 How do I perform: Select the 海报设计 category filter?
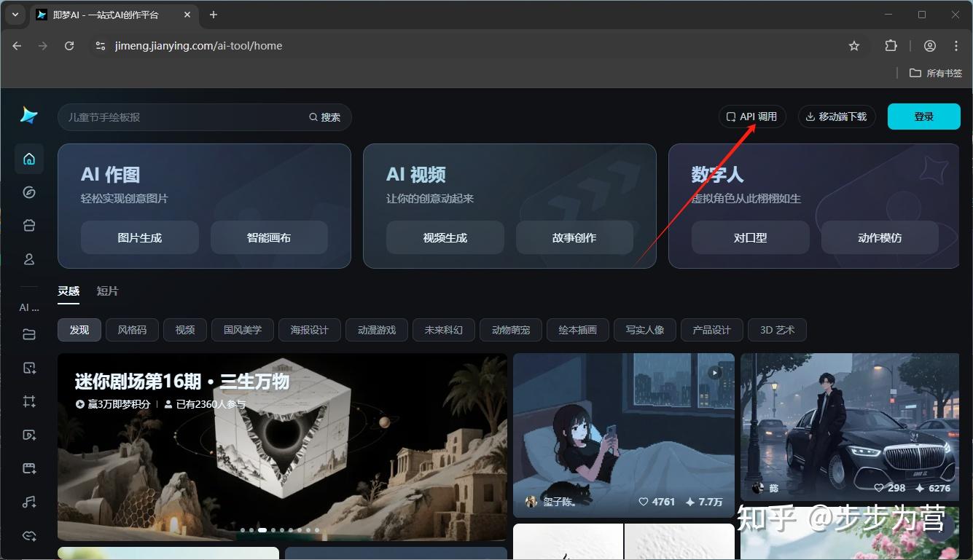[x=310, y=330]
